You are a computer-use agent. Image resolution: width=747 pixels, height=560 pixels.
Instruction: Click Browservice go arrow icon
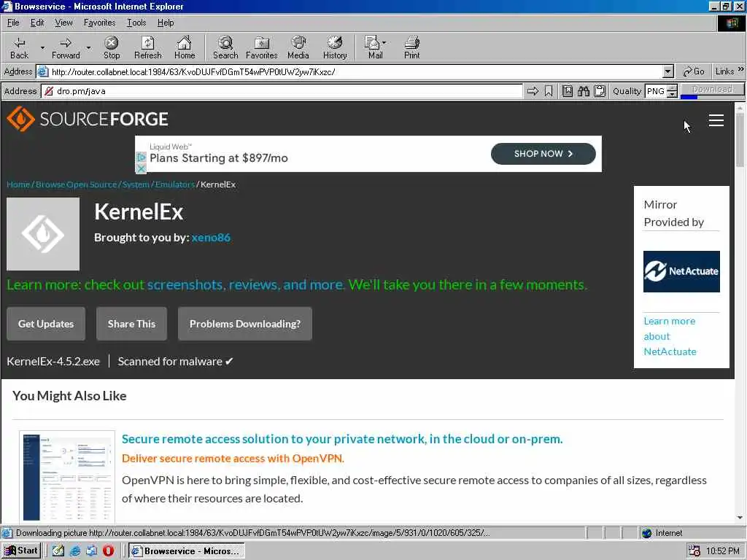pyautogui.click(x=533, y=91)
